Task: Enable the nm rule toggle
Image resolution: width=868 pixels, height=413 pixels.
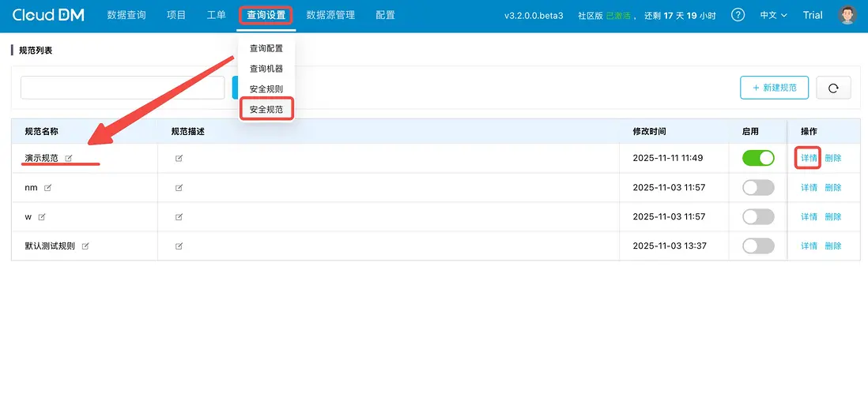Action: pyautogui.click(x=758, y=187)
